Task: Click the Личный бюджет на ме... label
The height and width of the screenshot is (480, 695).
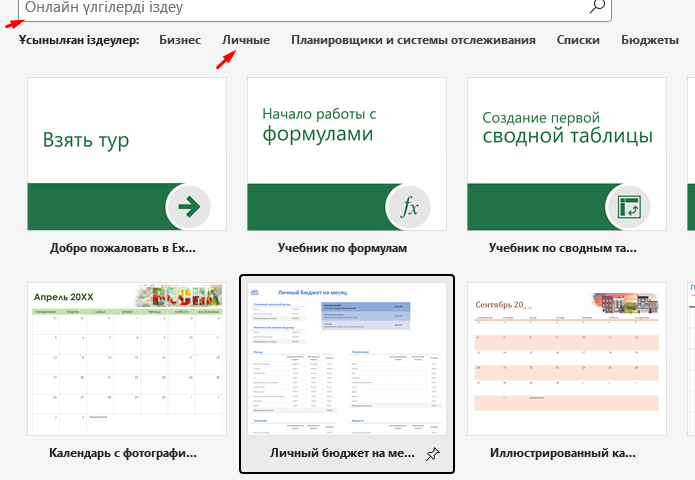Action: (x=342, y=453)
